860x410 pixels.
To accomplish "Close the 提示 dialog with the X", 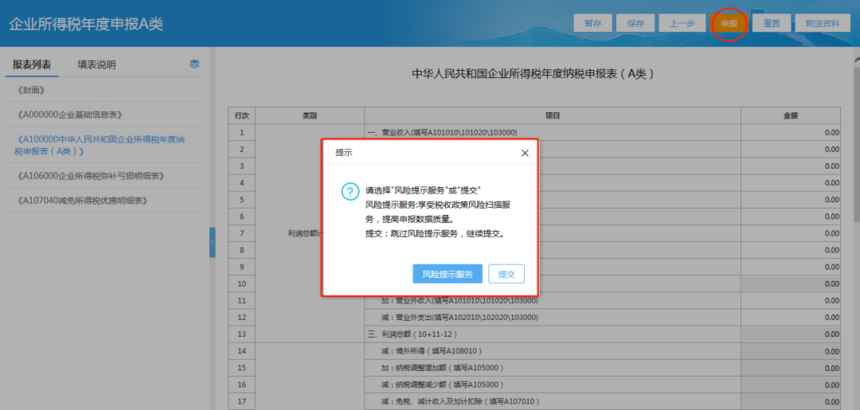I will (x=525, y=153).
